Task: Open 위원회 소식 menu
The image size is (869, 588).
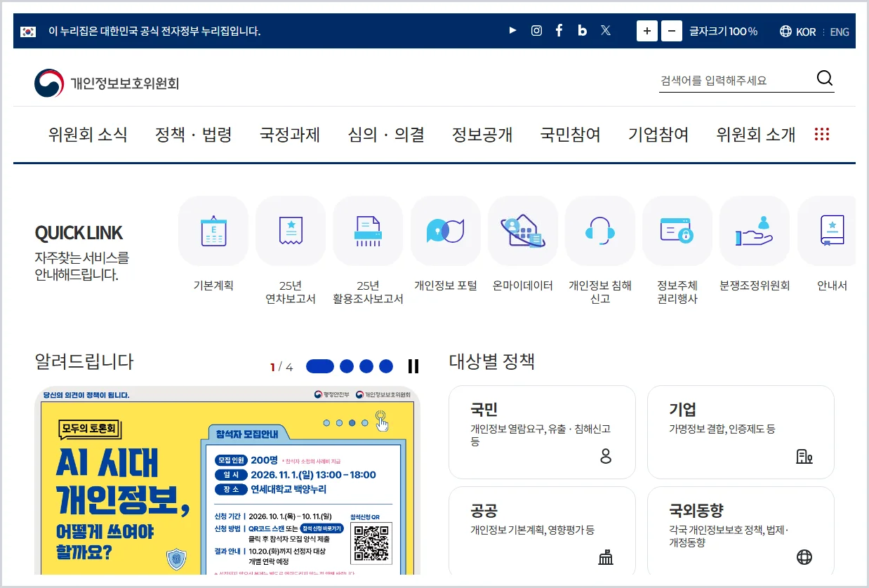Action: [x=88, y=135]
